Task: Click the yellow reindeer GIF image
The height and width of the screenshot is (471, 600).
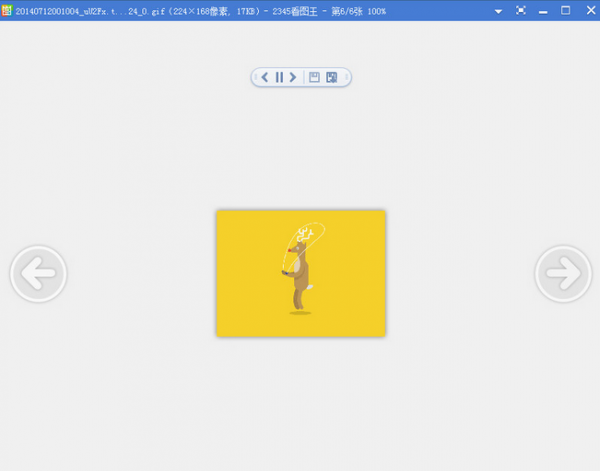Action: [x=301, y=273]
